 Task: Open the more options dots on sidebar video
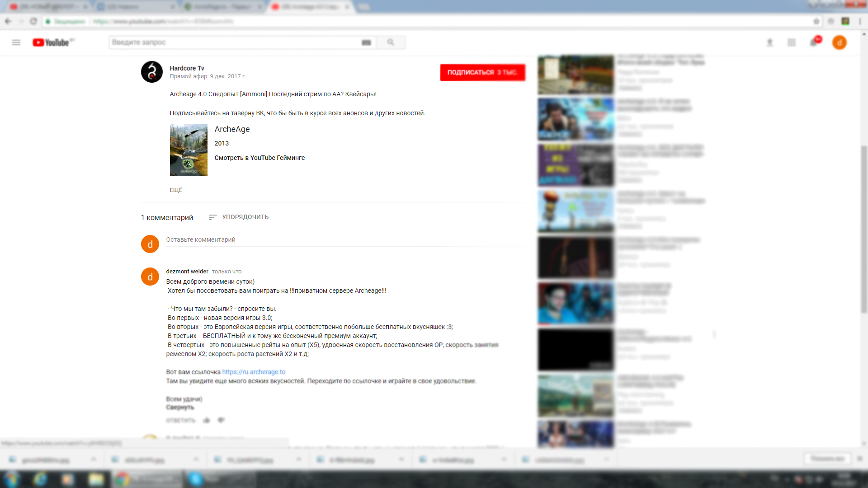[x=714, y=334]
